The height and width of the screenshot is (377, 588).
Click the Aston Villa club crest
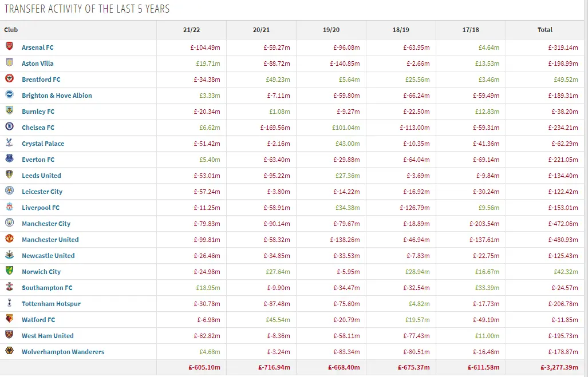9,63
